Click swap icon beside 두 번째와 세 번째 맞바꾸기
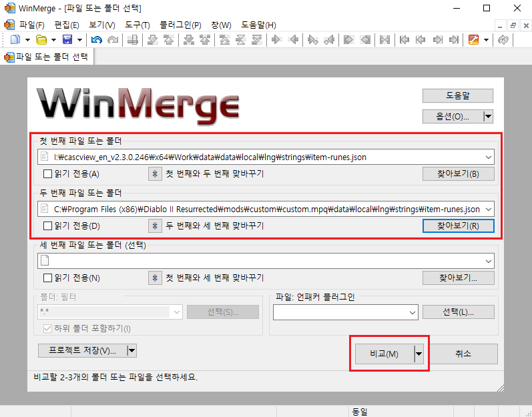 tap(155, 226)
